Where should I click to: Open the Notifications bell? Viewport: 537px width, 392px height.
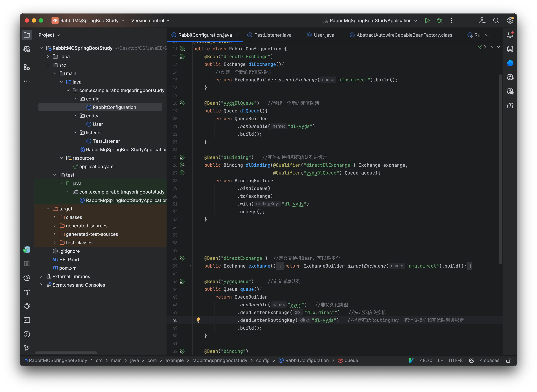(x=510, y=35)
